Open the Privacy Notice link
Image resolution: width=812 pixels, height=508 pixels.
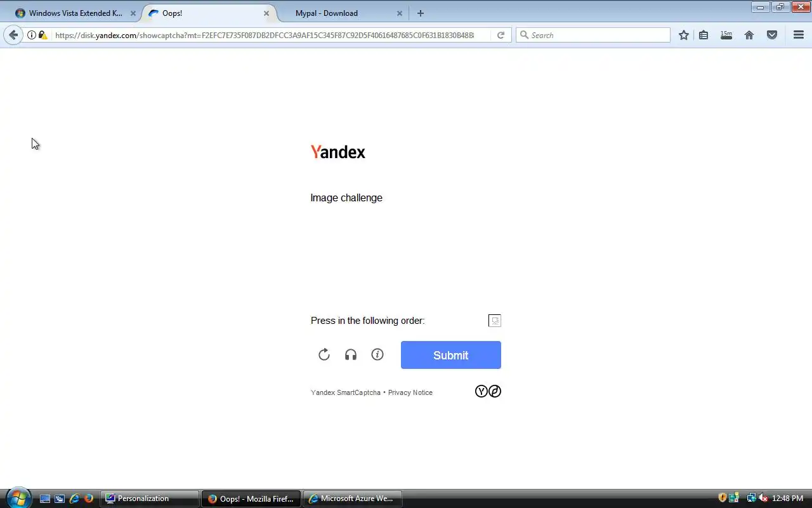410,392
